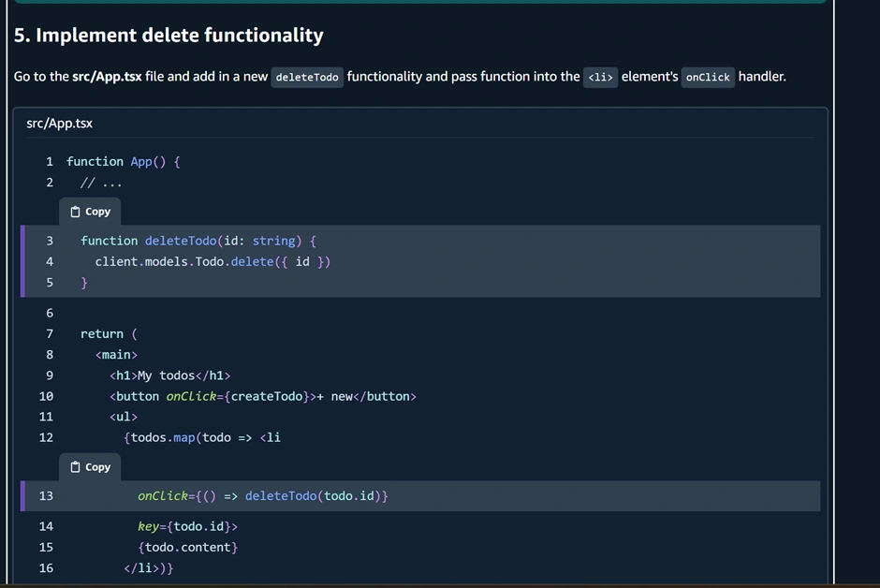The height and width of the screenshot is (588, 880).
Task: Click the todos.map code line
Action: tap(201, 437)
